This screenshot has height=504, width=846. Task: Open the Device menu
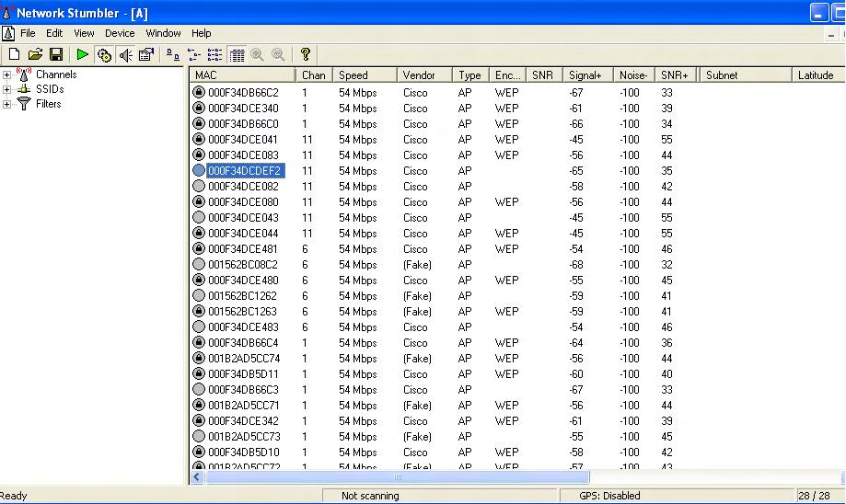(x=120, y=33)
